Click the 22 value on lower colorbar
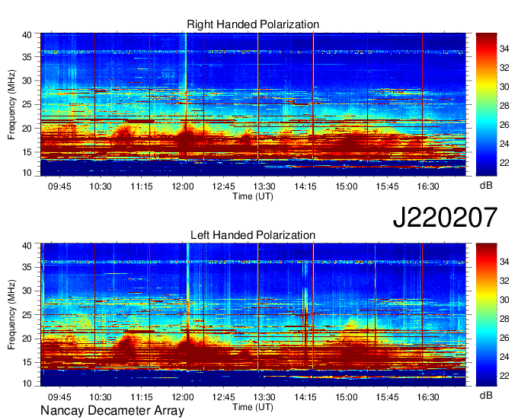 tap(504, 376)
